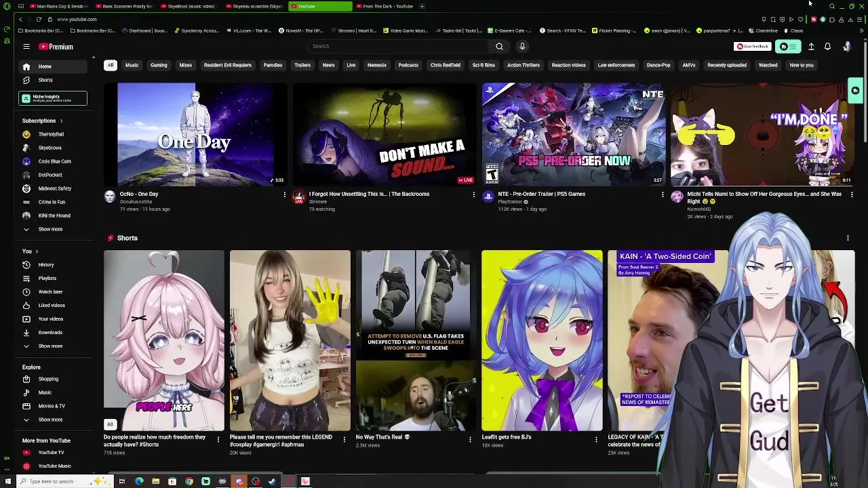Open Shorts shelf options menu
868x488 pixels.
(x=848, y=238)
